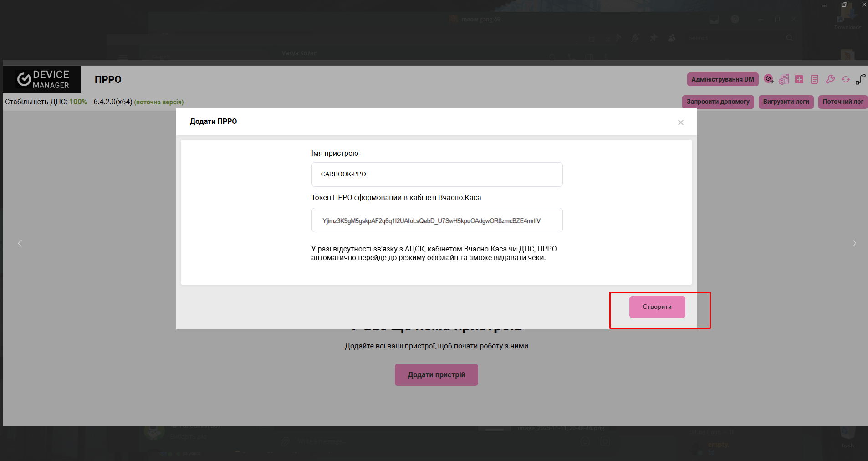Viewport: 868px width, 461px height.
Task: Click Додати пристрій button
Action: 436,375
